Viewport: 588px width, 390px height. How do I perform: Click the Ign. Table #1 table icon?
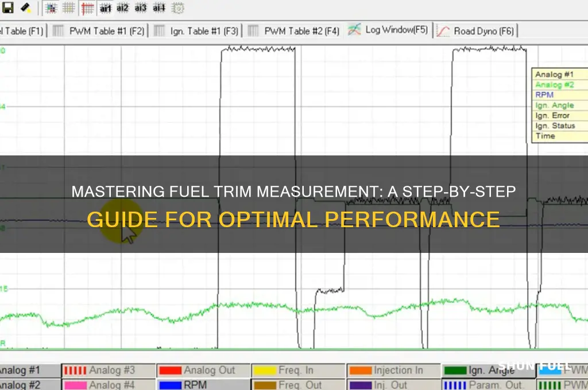pos(160,31)
